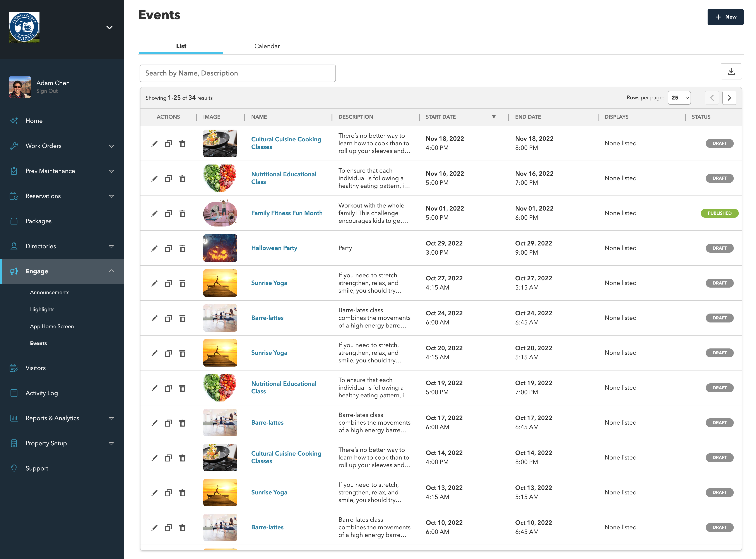Viewport: 756px width, 559px height.
Task: Switch to the Calendar tab
Action: pos(267,46)
